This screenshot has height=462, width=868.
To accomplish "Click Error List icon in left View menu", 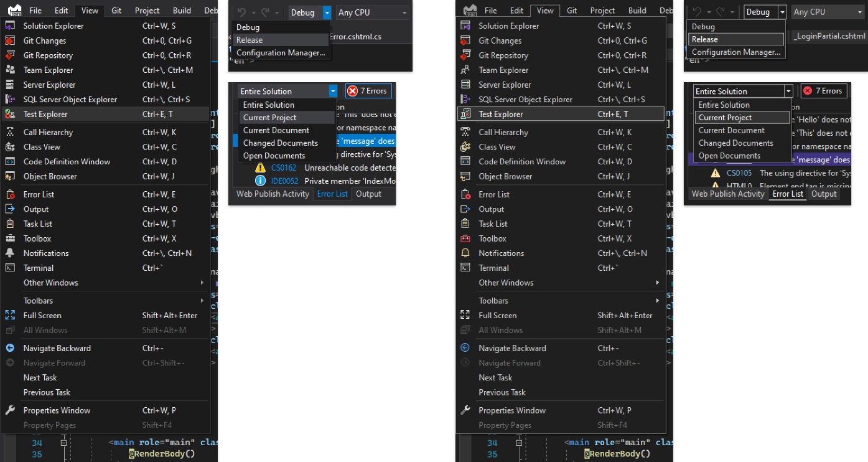I will (10, 195).
